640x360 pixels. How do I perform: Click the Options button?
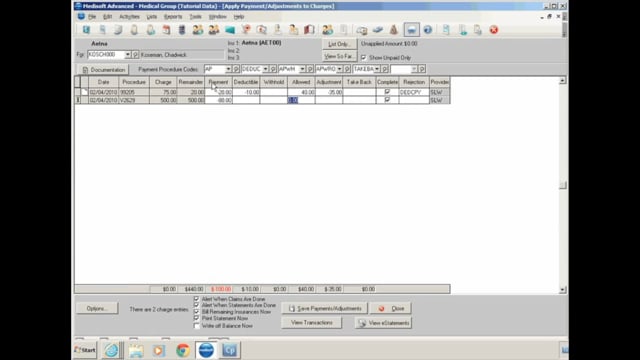pos(97,309)
